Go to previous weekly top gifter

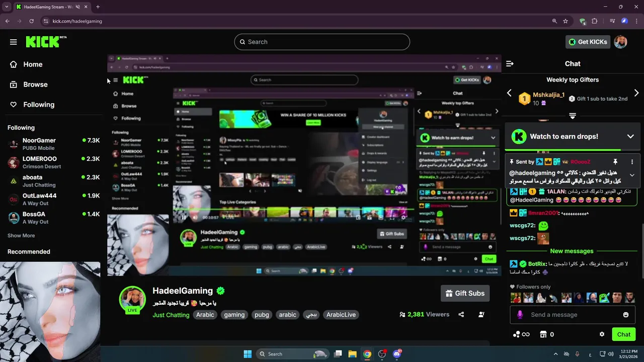click(x=509, y=93)
